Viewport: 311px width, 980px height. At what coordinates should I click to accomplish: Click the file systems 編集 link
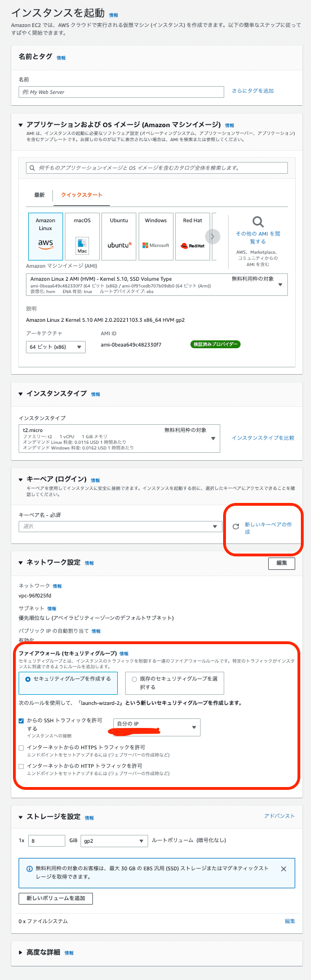click(x=290, y=921)
